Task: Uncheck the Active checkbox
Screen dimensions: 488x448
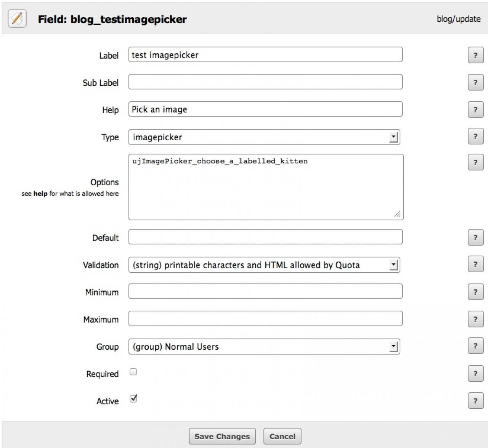Action: pyautogui.click(x=133, y=399)
